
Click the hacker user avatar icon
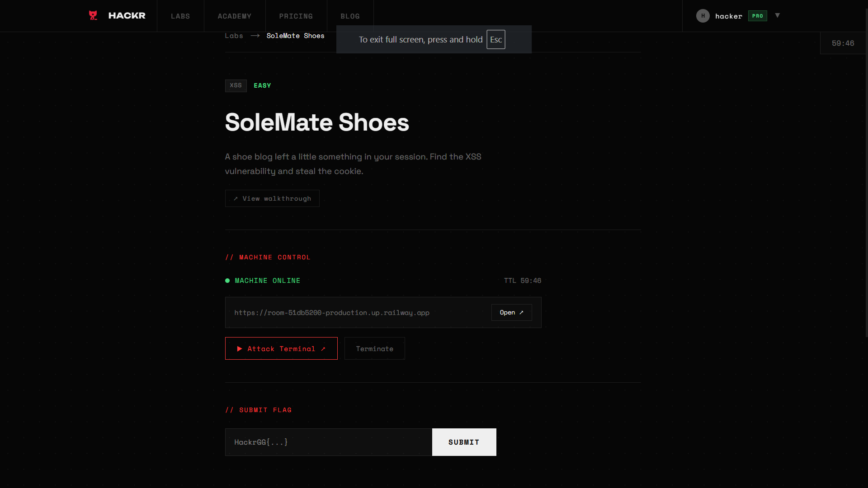703,16
